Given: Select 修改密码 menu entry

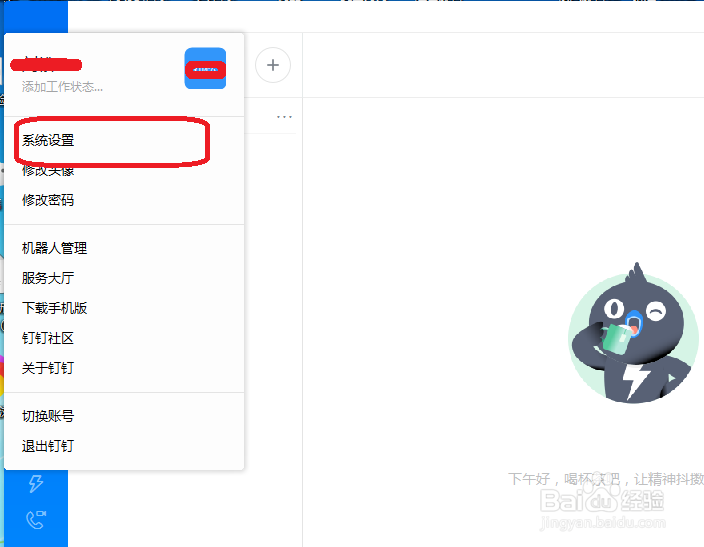Looking at the screenshot, I should [48, 200].
